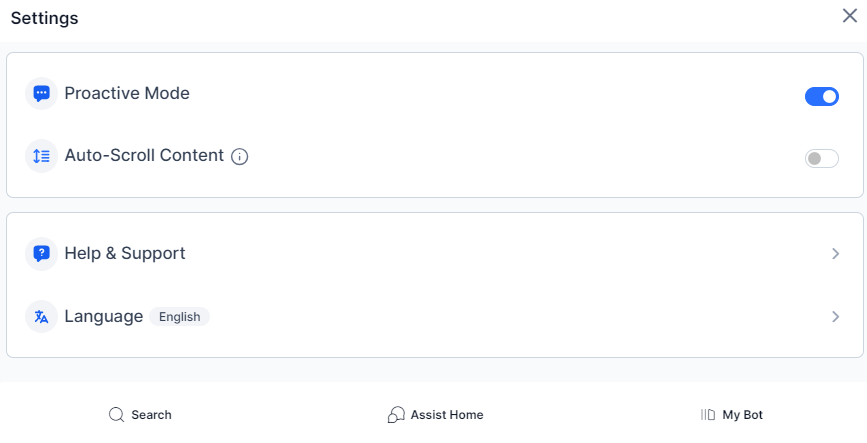Open Language options chevron arrow

pos(835,317)
